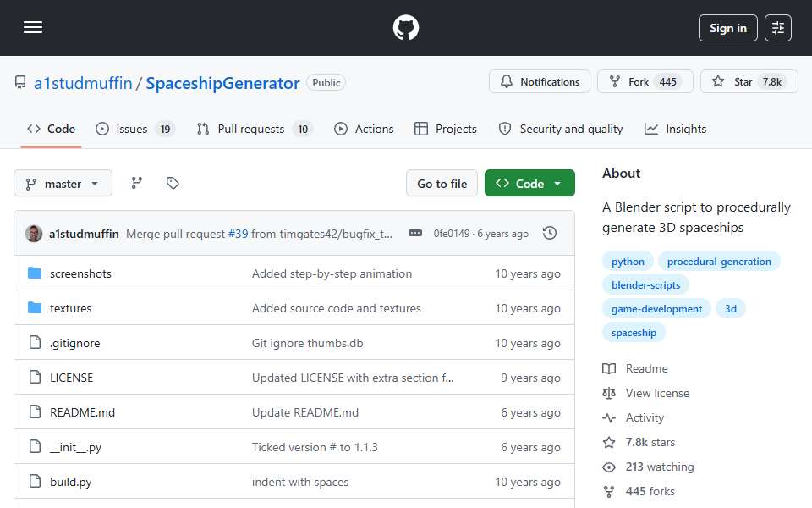Open the textures folder

click(70, 308)
